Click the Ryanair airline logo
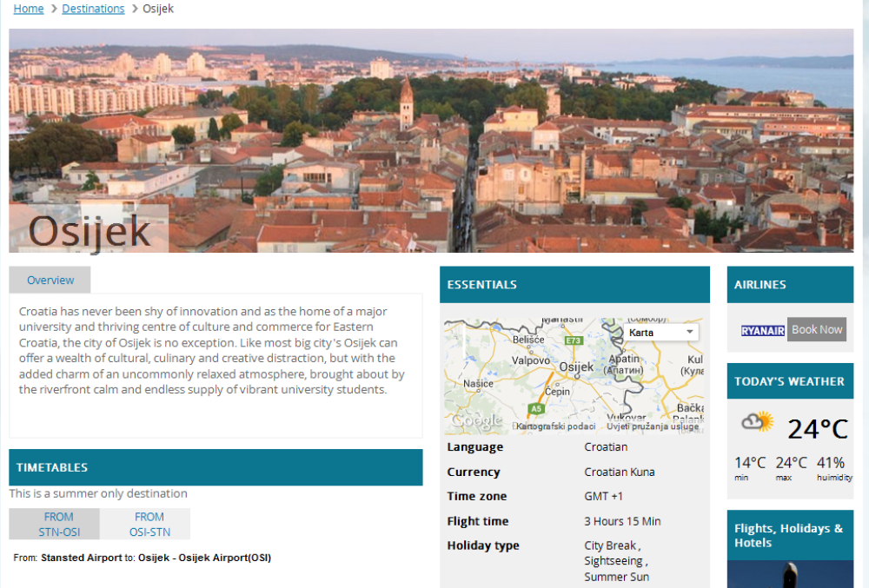This screenshot has width=869, height=588. click(x=763, y=331)
